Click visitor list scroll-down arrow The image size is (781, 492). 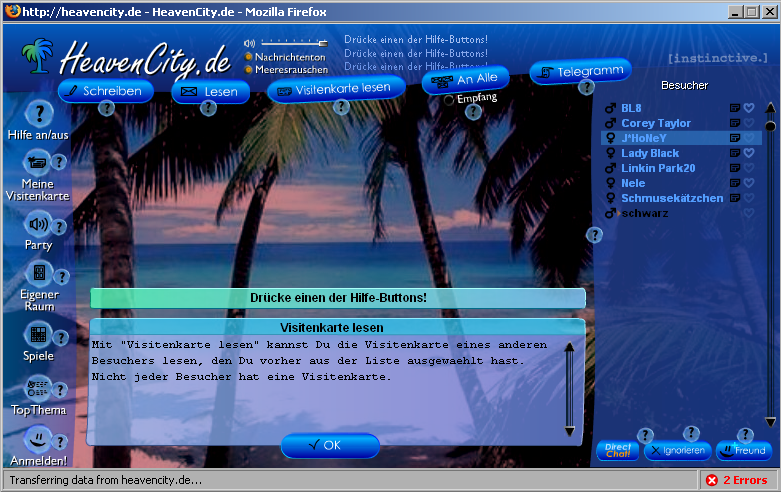click(770, 422)
